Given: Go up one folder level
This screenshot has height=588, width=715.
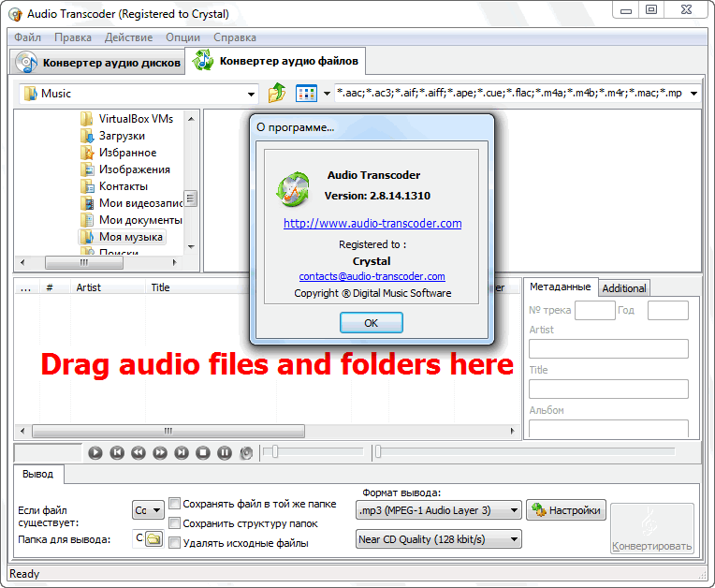Looking at the screenshot, I should click(277, 93).
